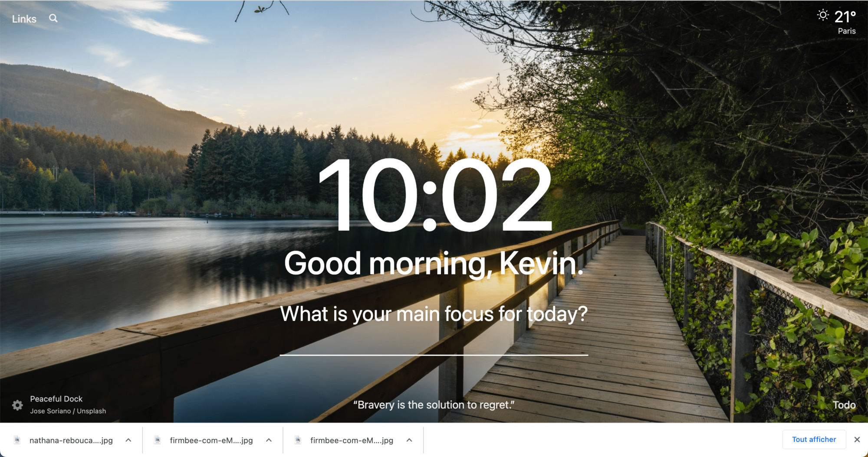Expand options for the nathana-rebouca download
868x457 pixels.
pos(128,440)
